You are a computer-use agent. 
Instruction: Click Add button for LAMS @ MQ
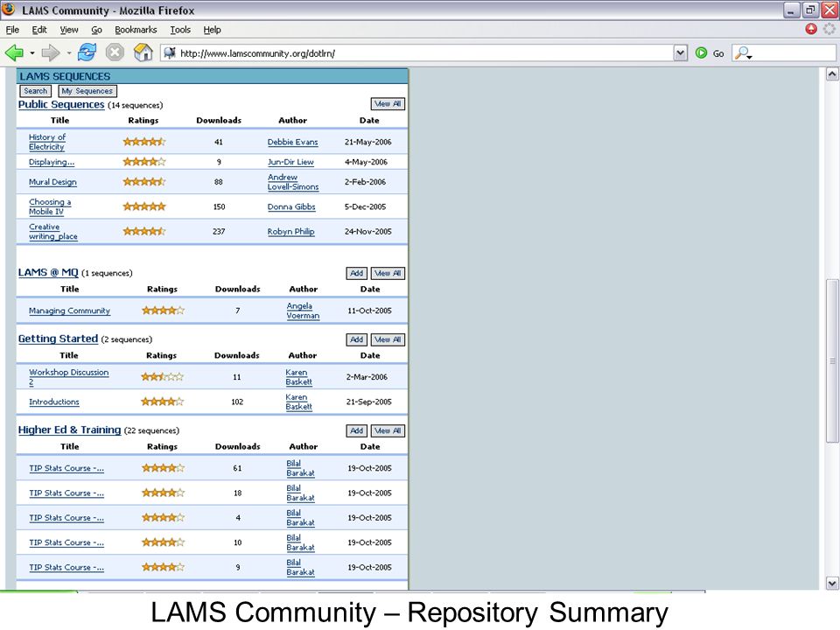coord(357,273)
